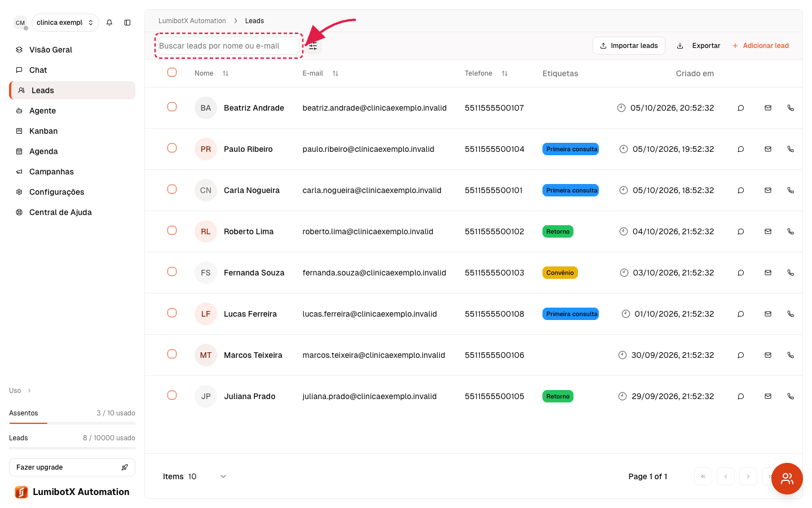Open chat with Roberto Lima
Screen dimensions: 812x508
click(741, 231)
